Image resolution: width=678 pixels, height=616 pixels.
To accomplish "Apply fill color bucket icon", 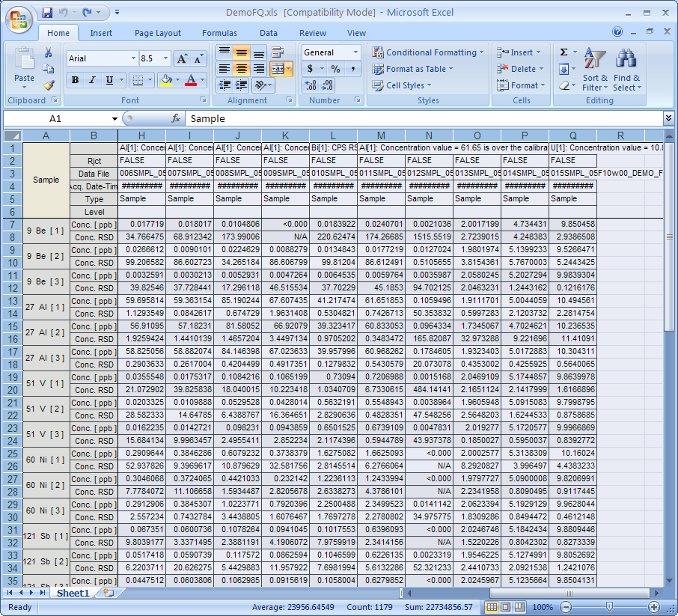I will coord(166,80).
